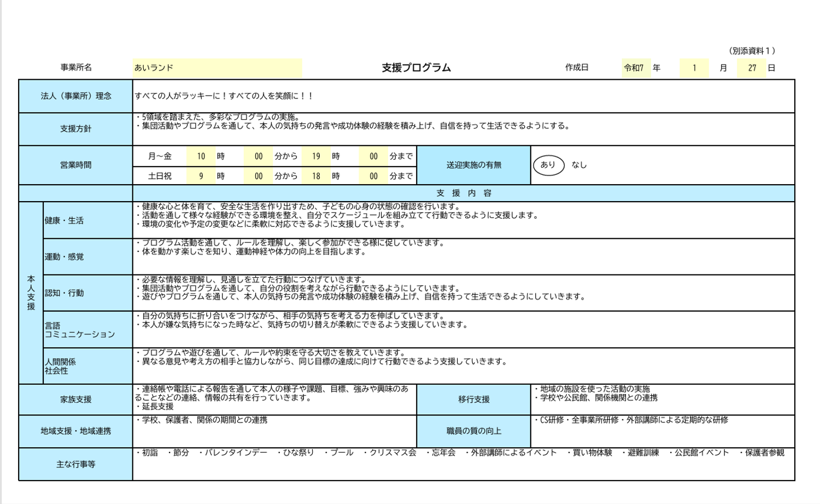Click the 保護者参観 event entry
The width and height of the screenshot is (820, 504).
[762, 453]
